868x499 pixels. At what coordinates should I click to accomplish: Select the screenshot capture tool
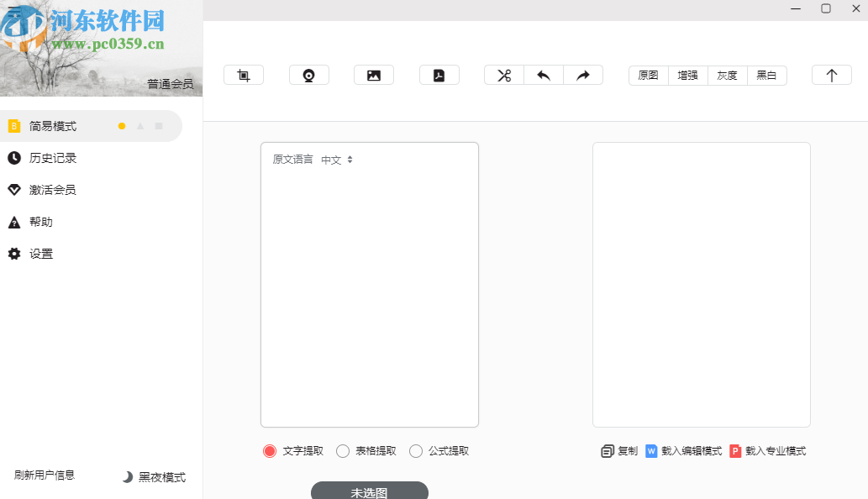[x=243, y=75]
